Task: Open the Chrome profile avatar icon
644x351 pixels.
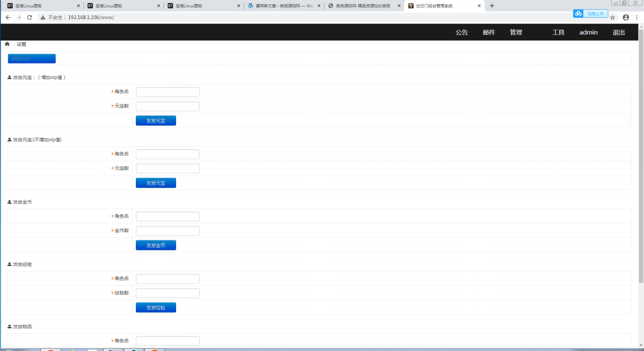Action: (x=626, y=17)
